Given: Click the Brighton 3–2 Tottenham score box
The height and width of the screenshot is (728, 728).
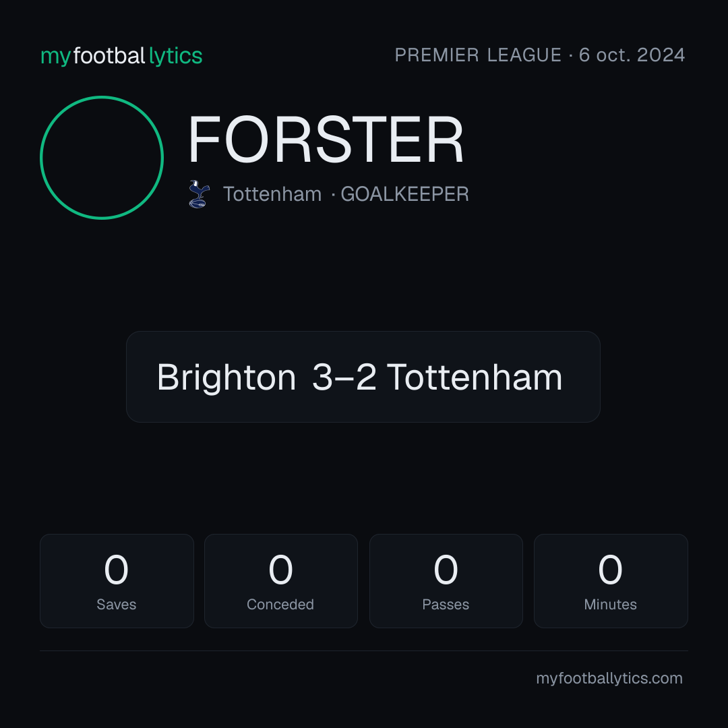Looking at the screenshot, I should 363,377.
